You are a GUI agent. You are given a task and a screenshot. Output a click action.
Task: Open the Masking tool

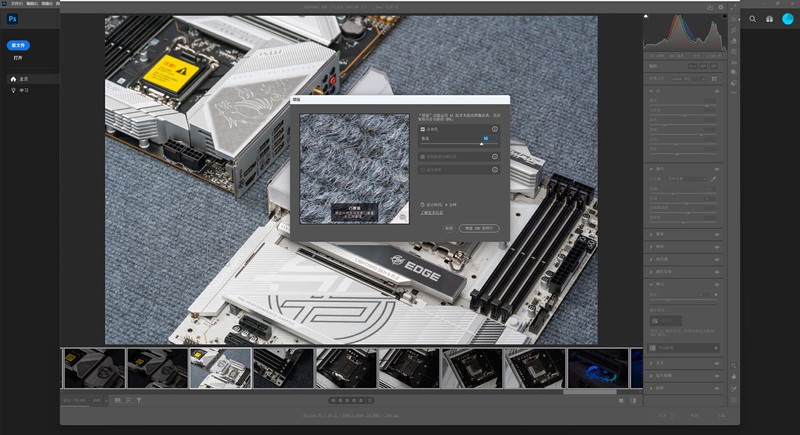pyautogui.click(x=734, y=52)
